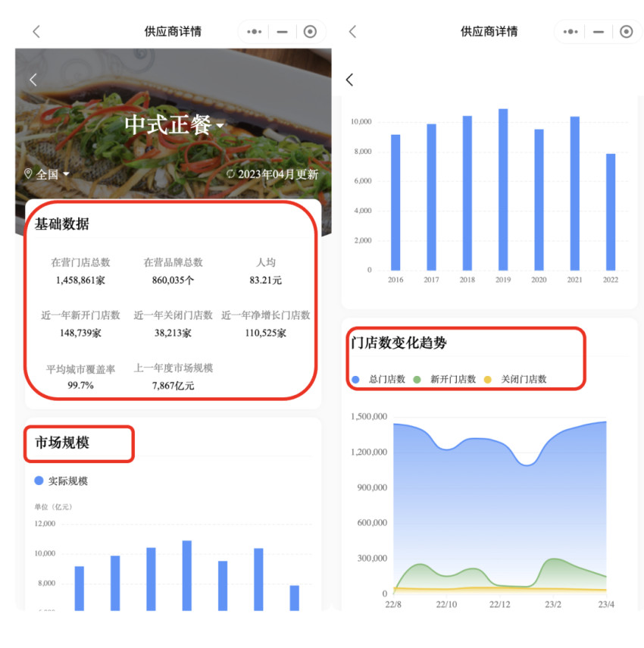Expand the 全国 region selector
Image resolution: width=644 pixels, height=648 pixels.
coord(50,174)
